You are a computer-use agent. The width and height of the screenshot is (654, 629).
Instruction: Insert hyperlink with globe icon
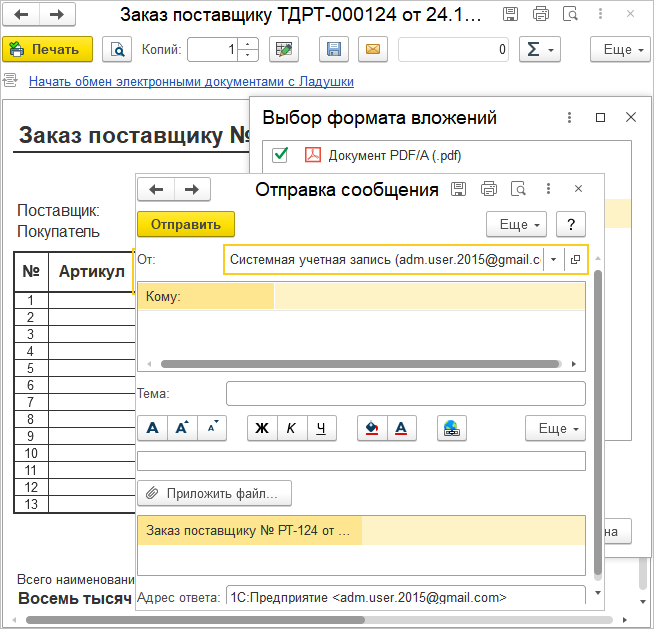pos(452,428)
